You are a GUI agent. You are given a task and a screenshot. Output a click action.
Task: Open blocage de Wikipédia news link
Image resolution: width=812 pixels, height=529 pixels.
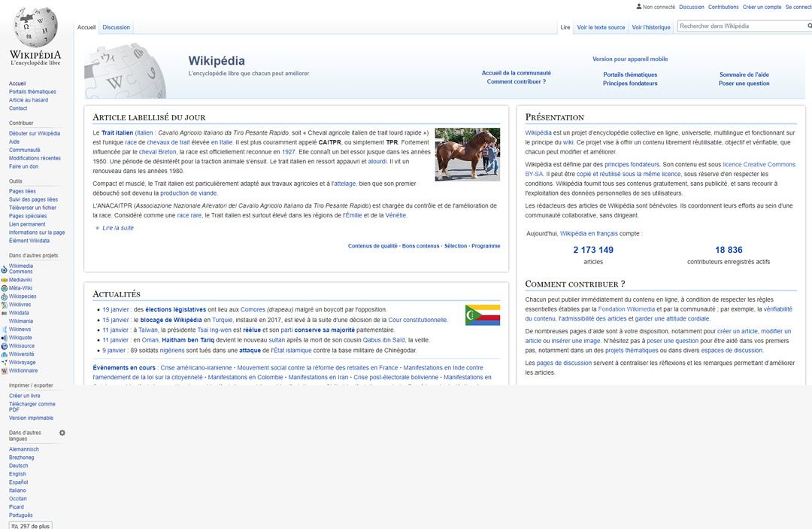point(171,321)
